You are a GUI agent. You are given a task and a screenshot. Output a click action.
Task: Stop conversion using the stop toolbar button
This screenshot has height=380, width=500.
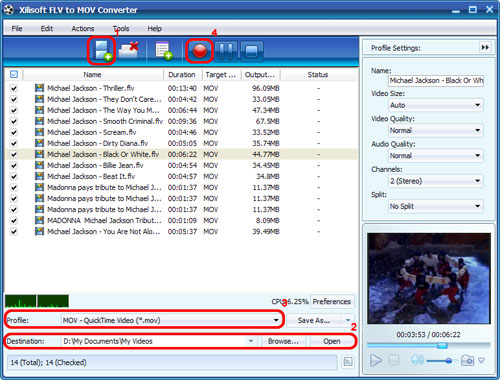tap(252, 52)
